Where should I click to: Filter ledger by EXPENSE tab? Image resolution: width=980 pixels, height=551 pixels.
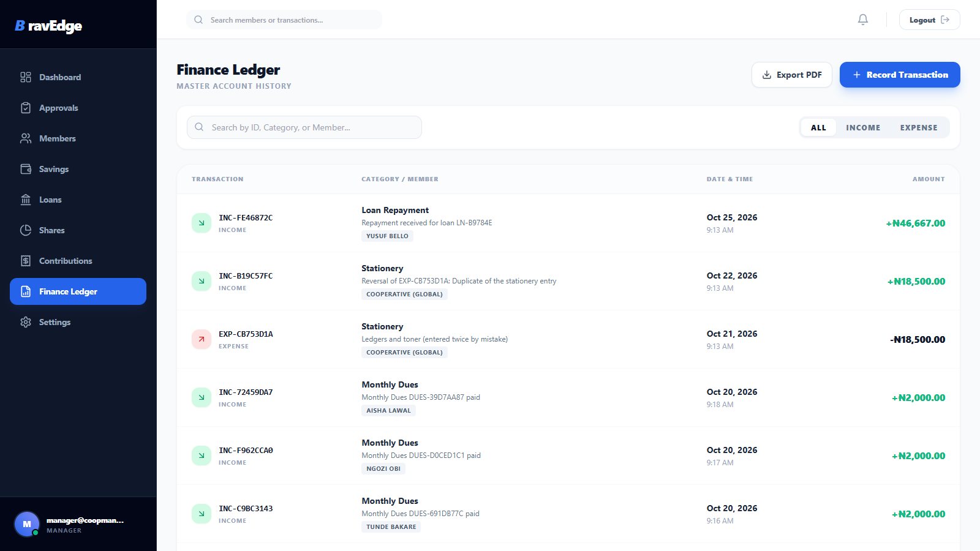coord(919,127)
